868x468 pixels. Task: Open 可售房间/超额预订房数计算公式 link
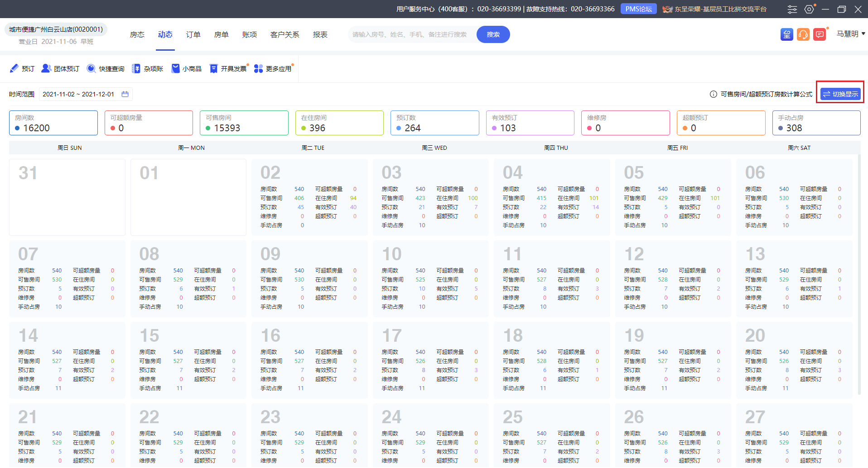click(767, 94)
